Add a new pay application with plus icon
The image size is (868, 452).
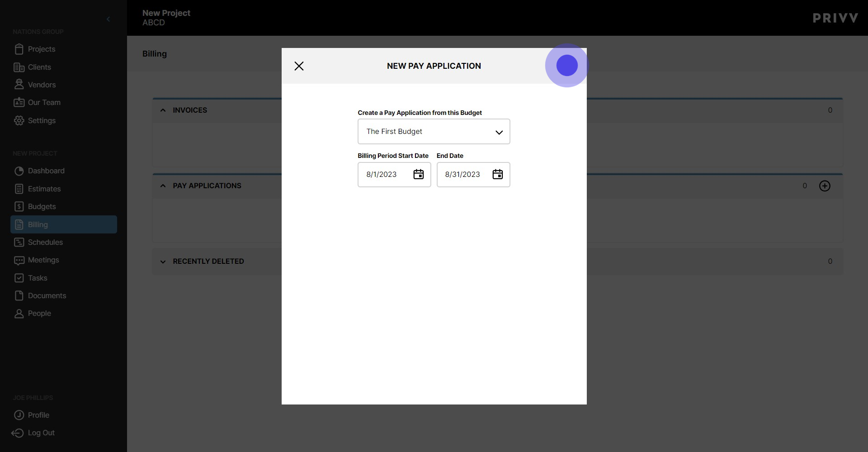825,186
